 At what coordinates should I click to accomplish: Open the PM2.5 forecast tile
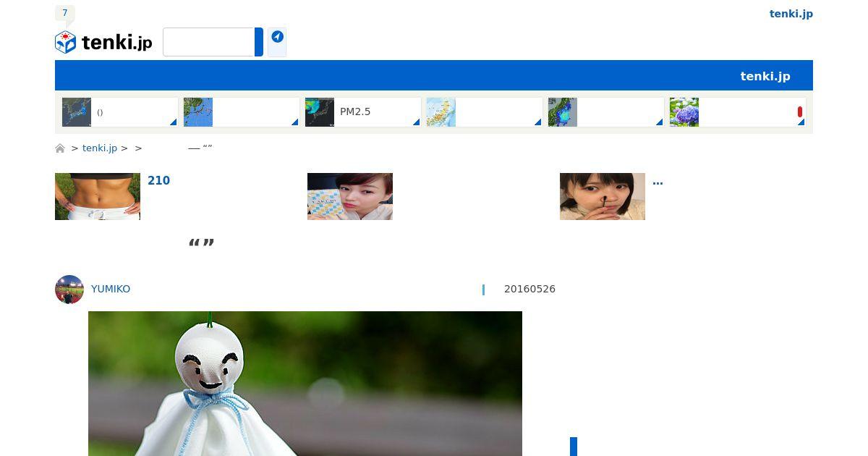tap(363, 112)
